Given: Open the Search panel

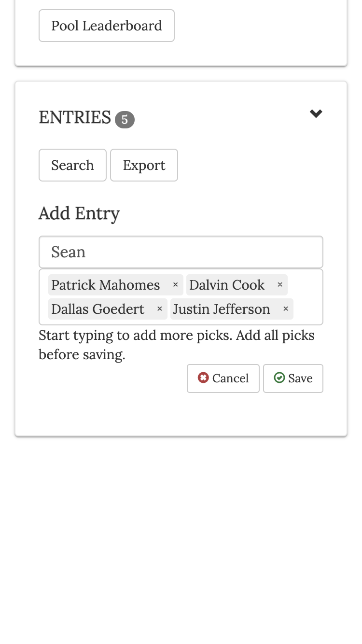Looking at the screenshot, I should pyautogui.click(x=72, y=165).
